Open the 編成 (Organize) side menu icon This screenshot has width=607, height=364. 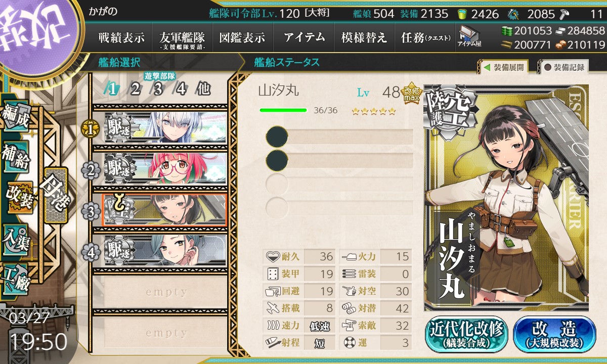tap(16, 116)
